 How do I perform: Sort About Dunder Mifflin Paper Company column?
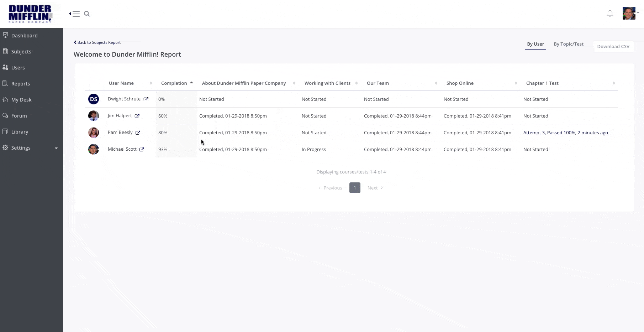click(294, 83)
